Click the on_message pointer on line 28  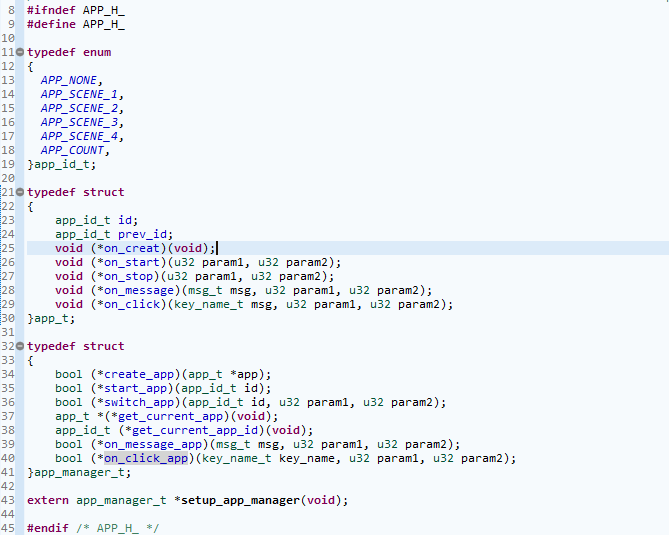[x=139, y=291]
